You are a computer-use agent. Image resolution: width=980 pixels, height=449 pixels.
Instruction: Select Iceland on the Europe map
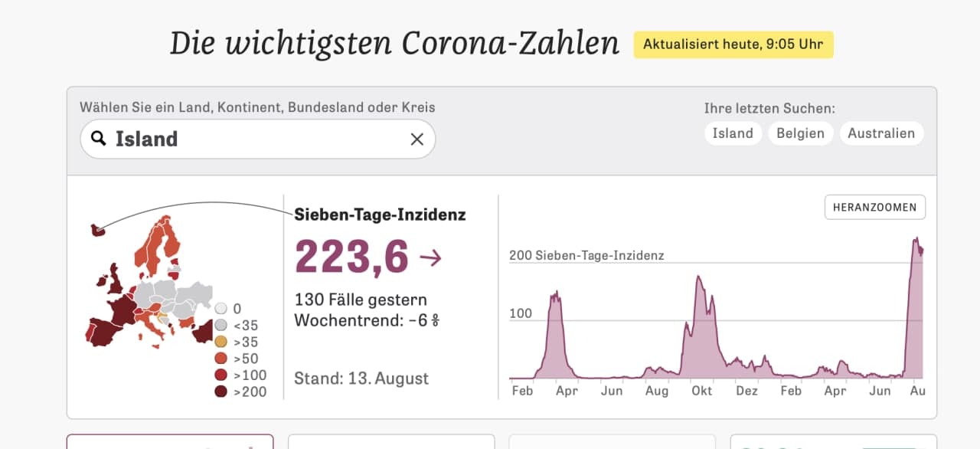tap(98, 229)
